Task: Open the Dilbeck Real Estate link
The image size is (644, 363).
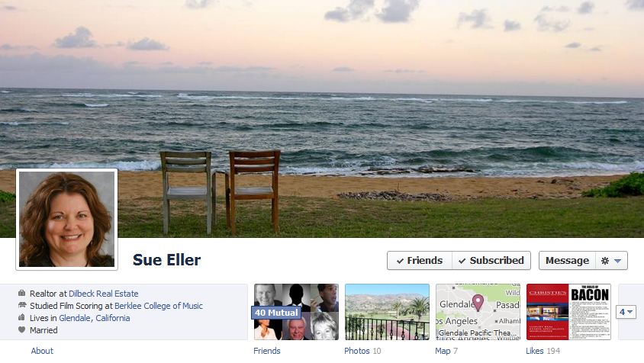Action: pyautogui.click(x=104, y=294)
